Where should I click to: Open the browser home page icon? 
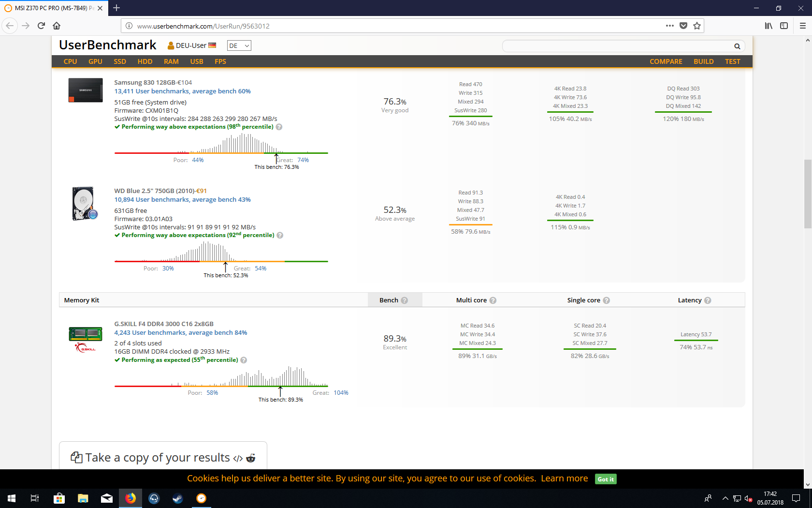click(x=57, y=26)
